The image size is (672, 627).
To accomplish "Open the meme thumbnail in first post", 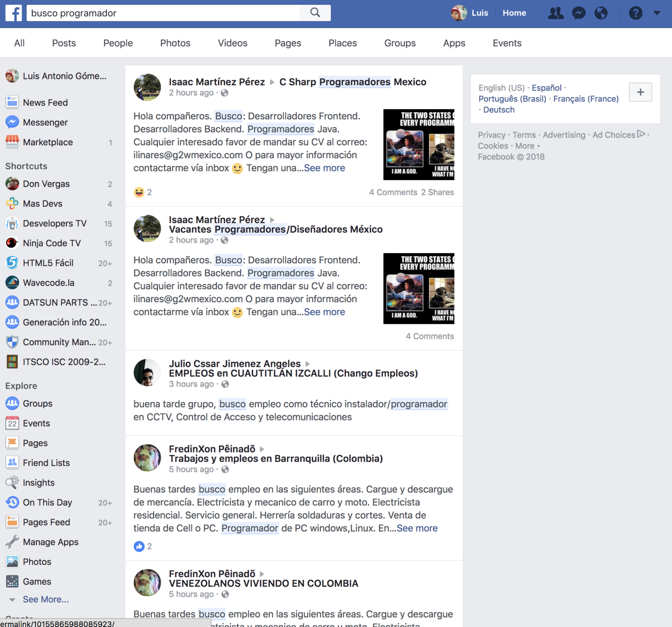I will pos(418,144).
